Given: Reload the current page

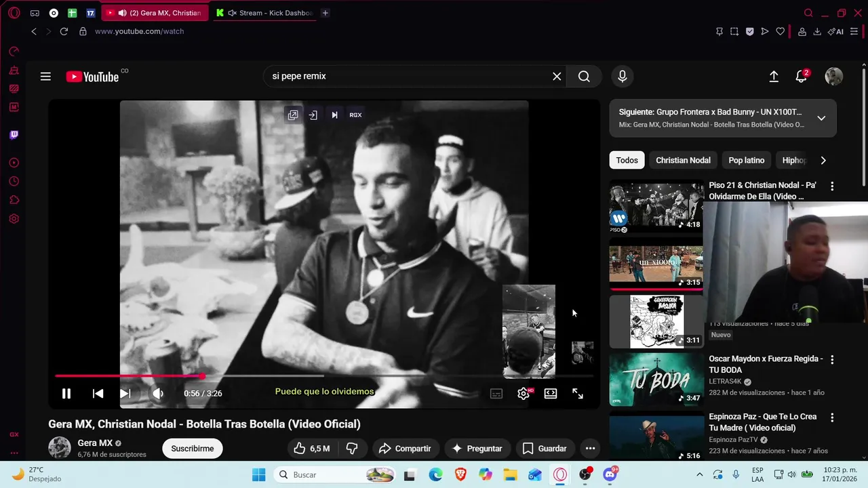Looking at the screenshot, I should [64, 31].
